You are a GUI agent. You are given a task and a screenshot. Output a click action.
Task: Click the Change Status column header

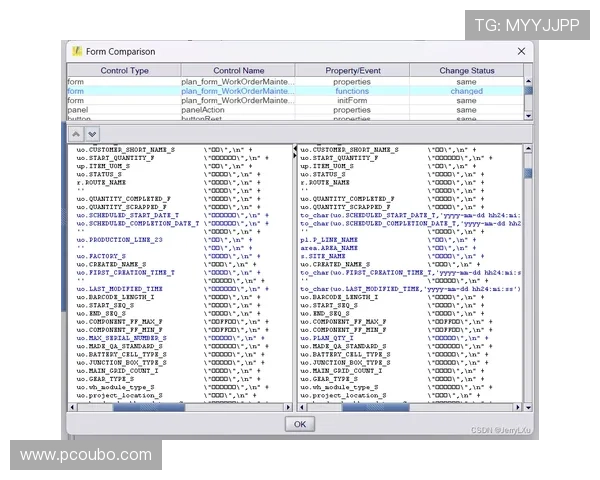tap(467, 71)
